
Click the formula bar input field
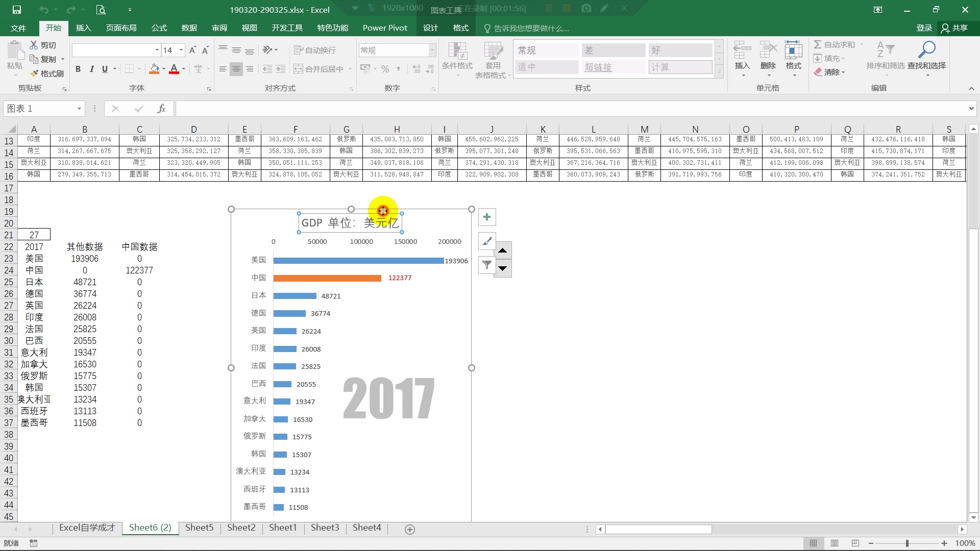coord(571,109)
